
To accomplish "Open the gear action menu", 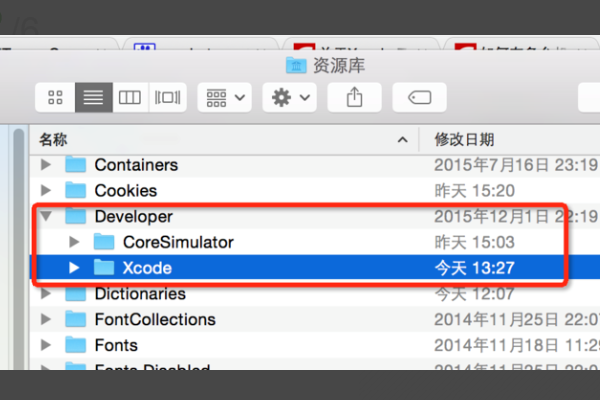I will [290, 97].
